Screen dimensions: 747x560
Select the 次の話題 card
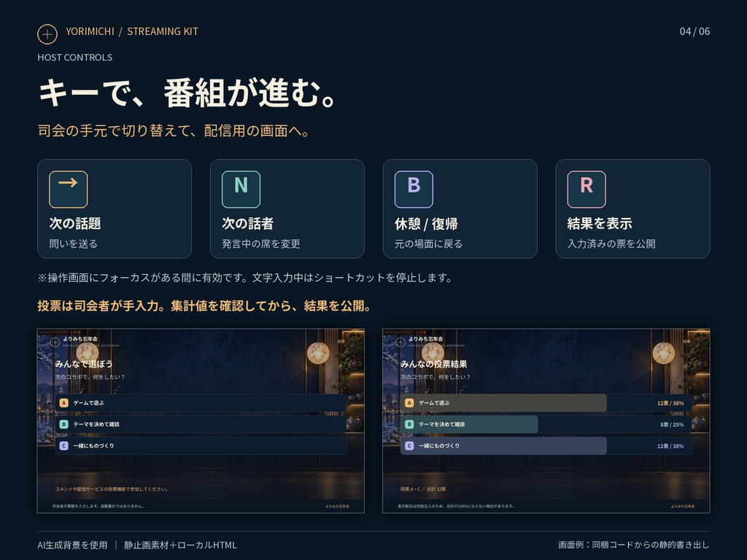(115, 209)
